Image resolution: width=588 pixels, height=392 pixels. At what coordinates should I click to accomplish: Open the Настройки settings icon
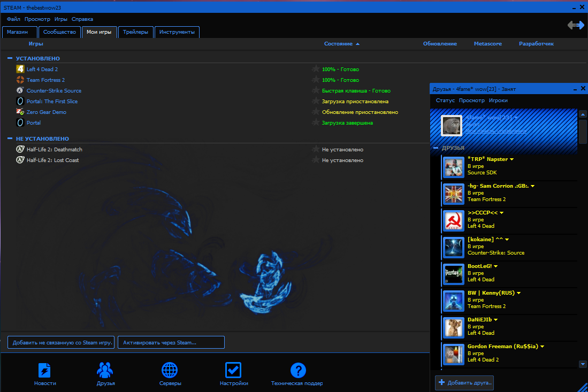[233, 370]
